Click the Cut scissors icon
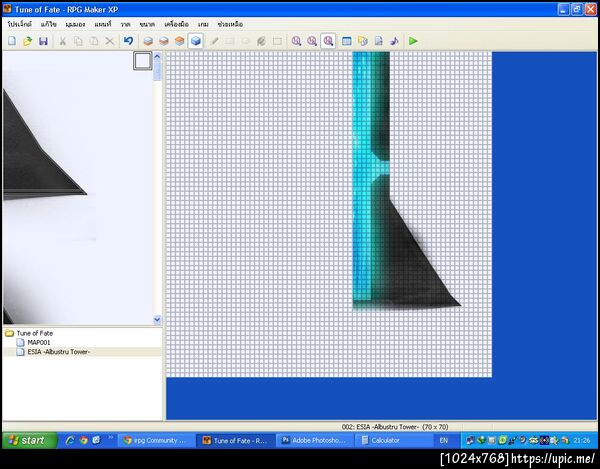 click(62, 41)
